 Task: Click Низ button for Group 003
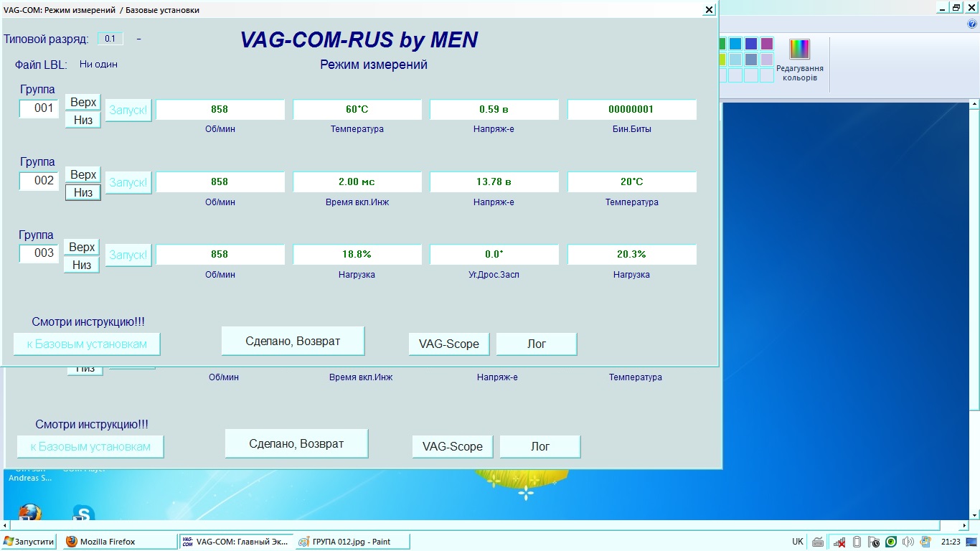pos(82,265)
